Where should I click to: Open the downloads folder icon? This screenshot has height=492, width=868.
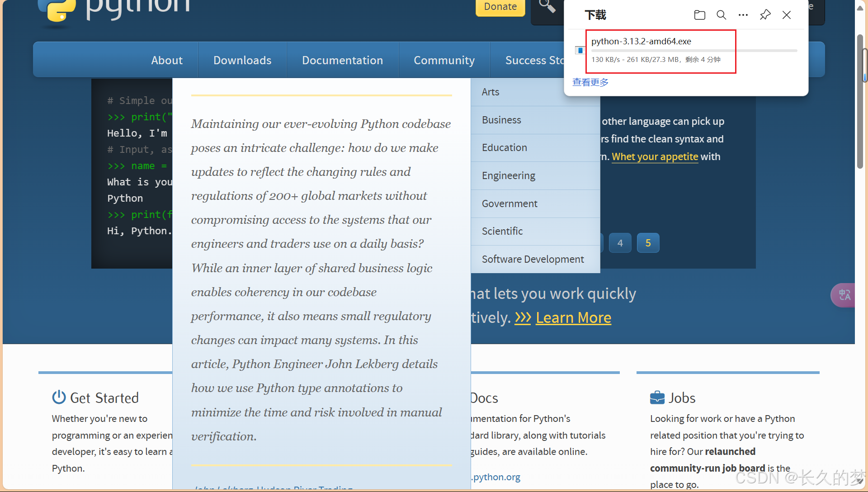coord(699,15)
